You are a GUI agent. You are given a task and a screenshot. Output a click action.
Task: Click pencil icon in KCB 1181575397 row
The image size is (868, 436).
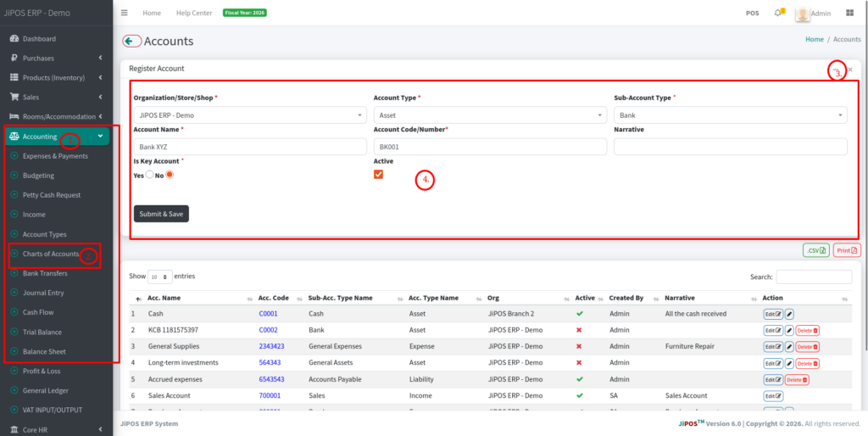pyautogui.click(x=789, y=330)
